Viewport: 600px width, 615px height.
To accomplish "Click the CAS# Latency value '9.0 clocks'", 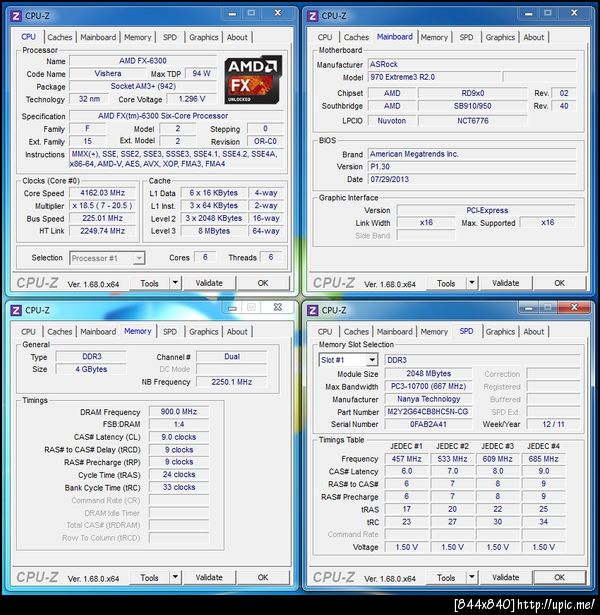I will click(179, 437).
